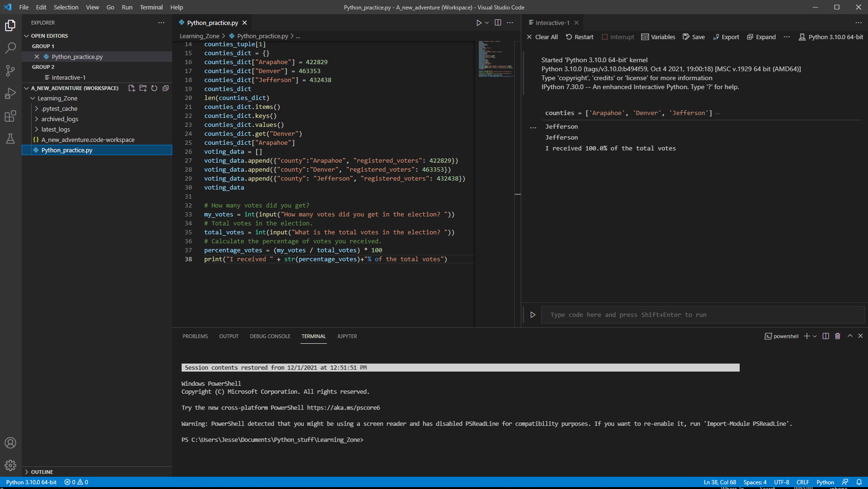
Task: Kill the terminal with trash icon
Action: pyautogui.click(x=837, y=336)
